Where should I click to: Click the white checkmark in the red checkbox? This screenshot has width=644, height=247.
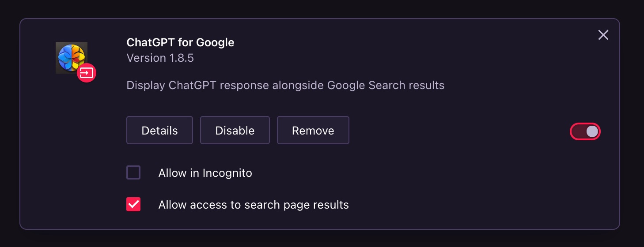(x=133, y=204)
